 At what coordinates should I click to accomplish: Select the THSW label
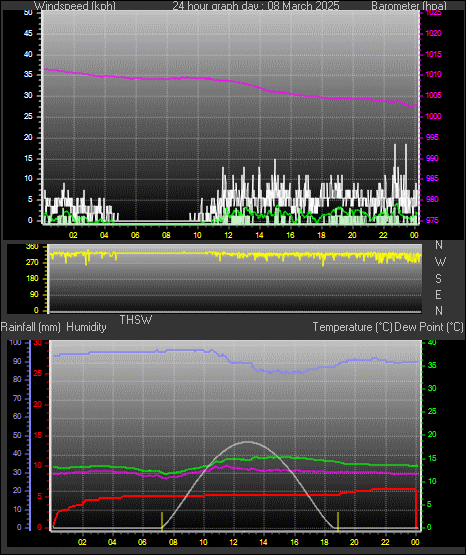(x=136, y=320)
